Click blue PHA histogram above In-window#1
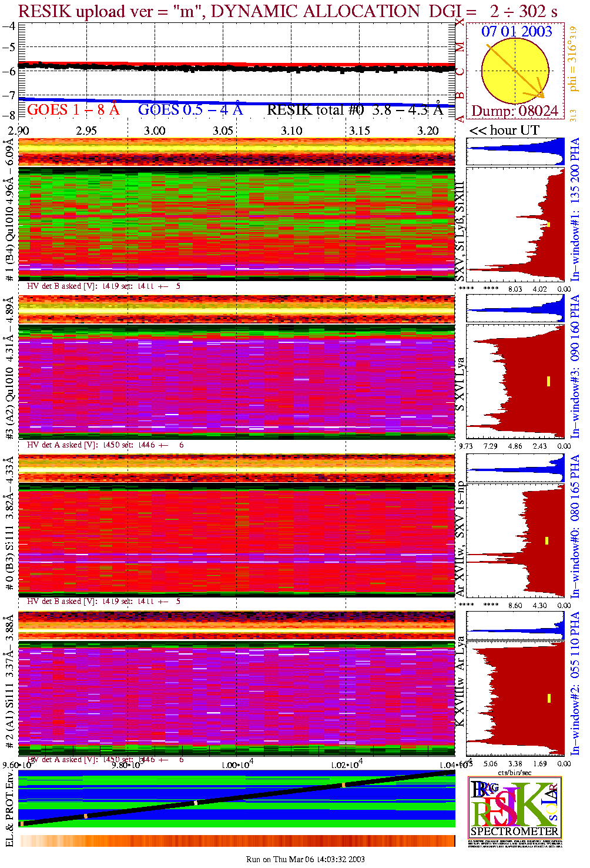The height and width of the screenshot is (868, 590). (x=516, y=152)
